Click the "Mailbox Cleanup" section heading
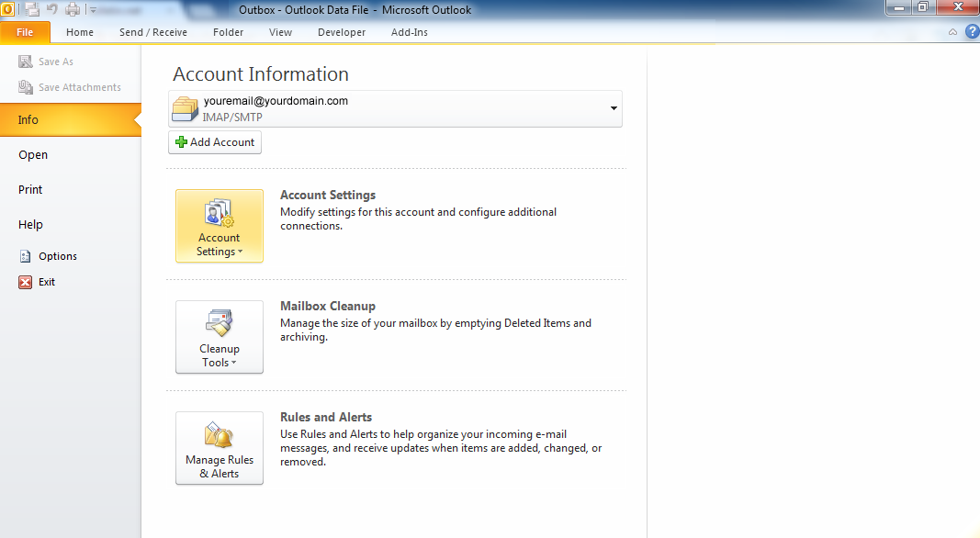Image resolution: width=980 pixels, height=538 pixels. [328, 306]
